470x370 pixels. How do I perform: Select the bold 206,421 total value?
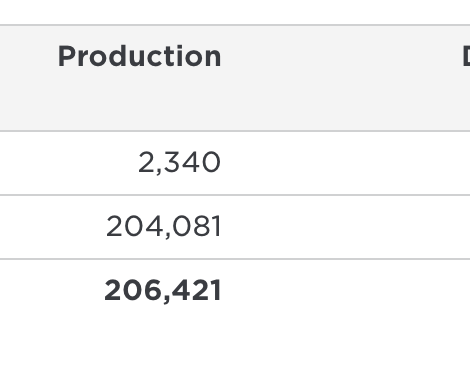point(162,290)
